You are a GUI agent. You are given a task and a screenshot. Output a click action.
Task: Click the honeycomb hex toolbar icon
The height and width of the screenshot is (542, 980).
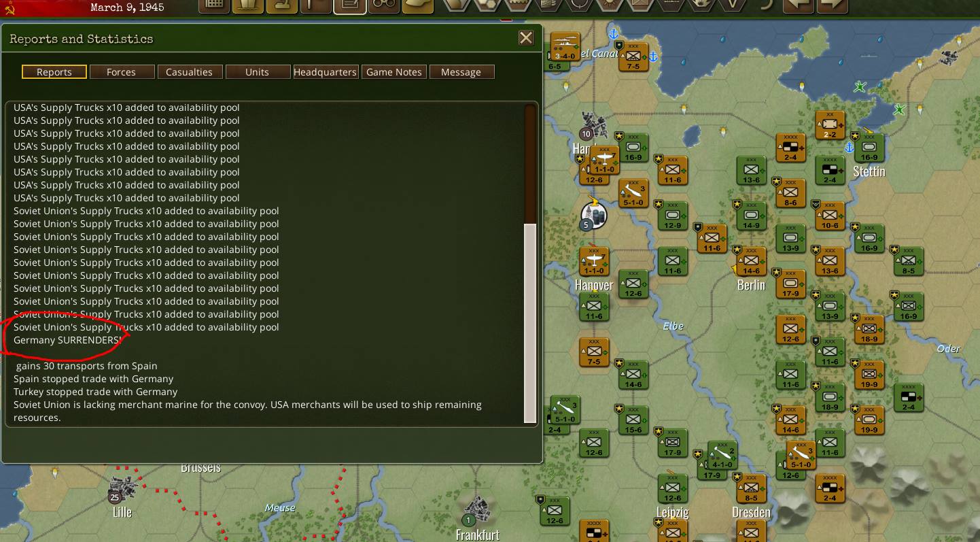click(488, 5)
